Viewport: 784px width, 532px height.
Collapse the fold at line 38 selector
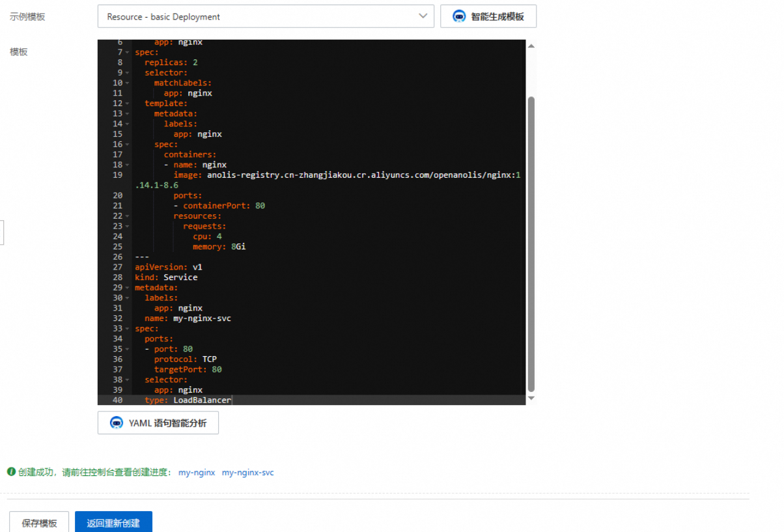128,380
